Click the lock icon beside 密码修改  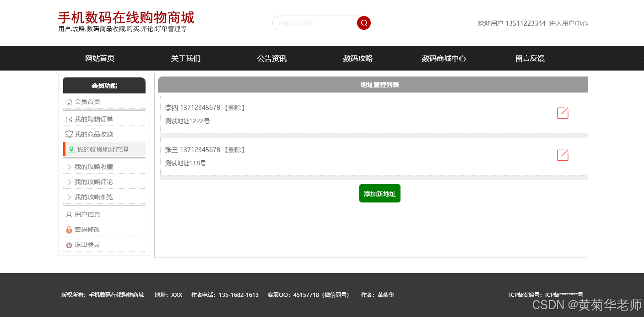[69, 230]
